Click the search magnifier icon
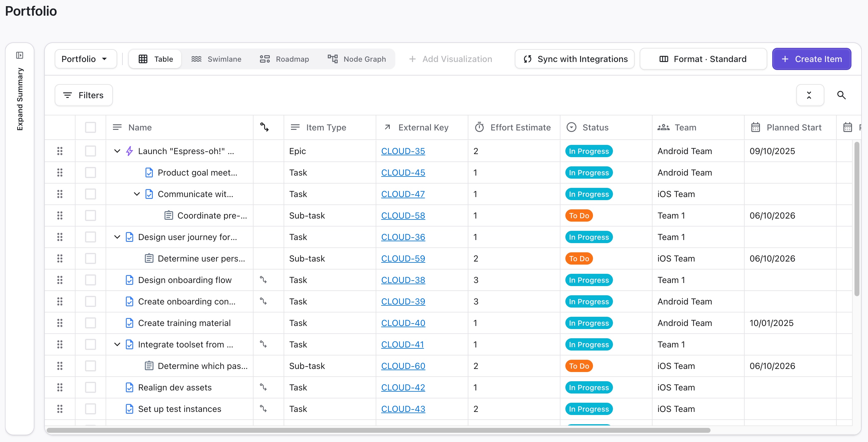This screenshot has width=868, height=442. point(841,95)
